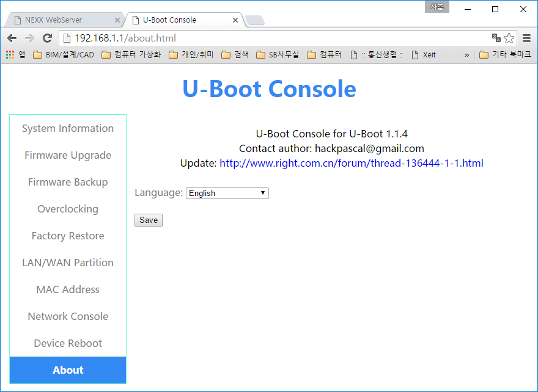Select Overclocking from sidebar menu

click(68, 209)
